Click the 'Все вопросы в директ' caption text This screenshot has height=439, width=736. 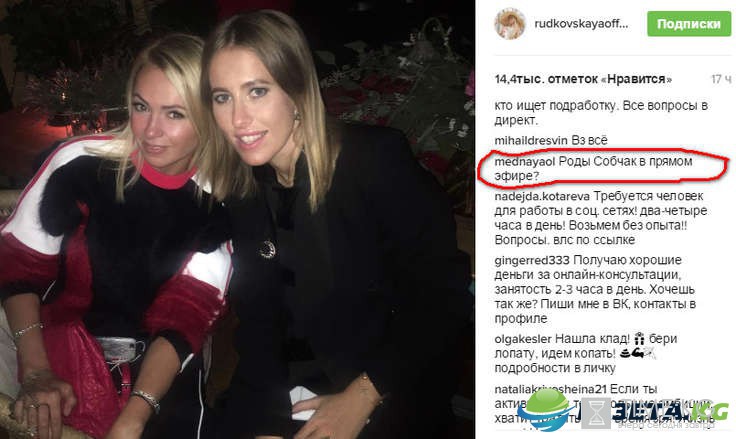click(601, 113)
